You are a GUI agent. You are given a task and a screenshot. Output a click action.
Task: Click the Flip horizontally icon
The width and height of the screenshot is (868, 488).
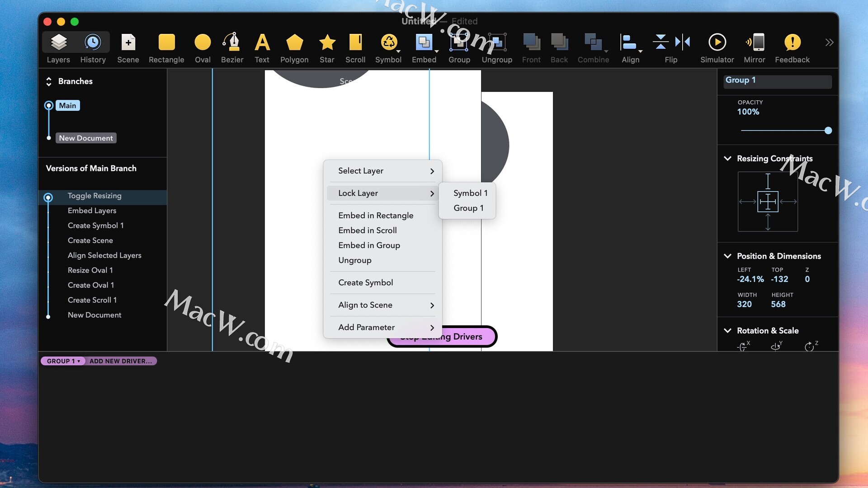tap(683, 42)
